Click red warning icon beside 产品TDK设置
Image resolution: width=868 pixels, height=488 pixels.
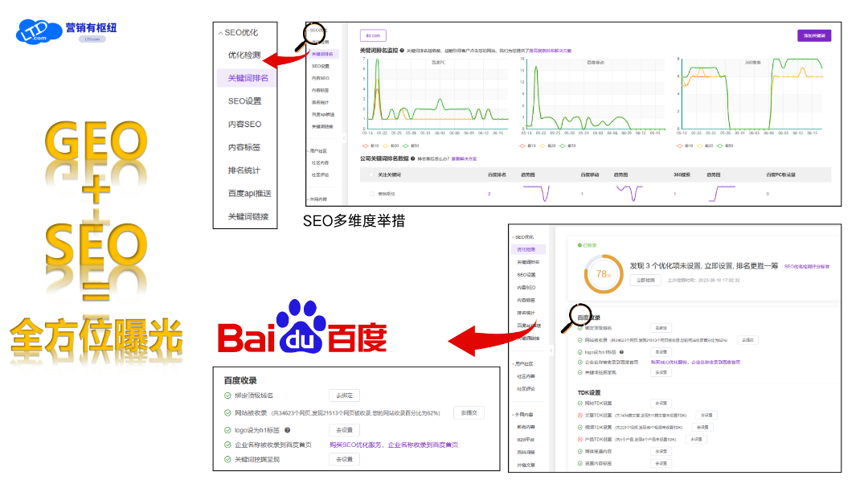580,439
